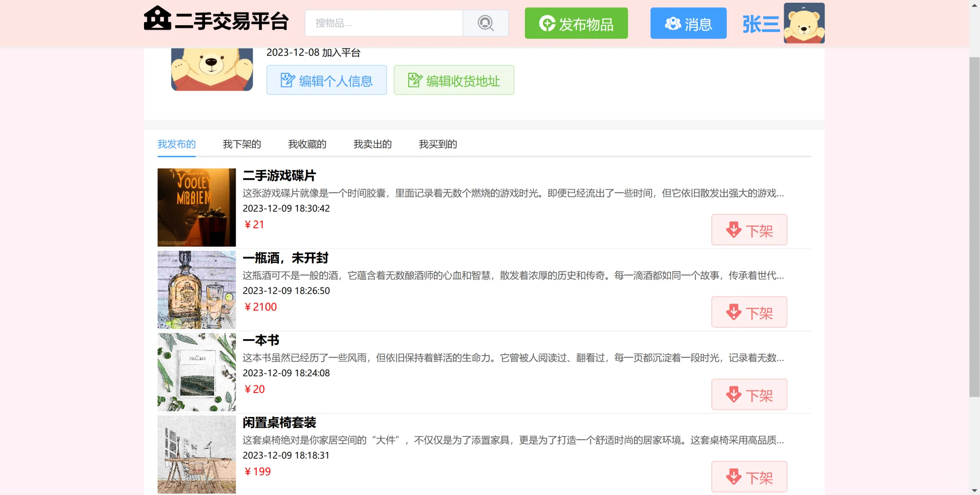Click the download arrow icon on first 下架 button
Viewport: 980px width, 495px height.
[733, 230]
